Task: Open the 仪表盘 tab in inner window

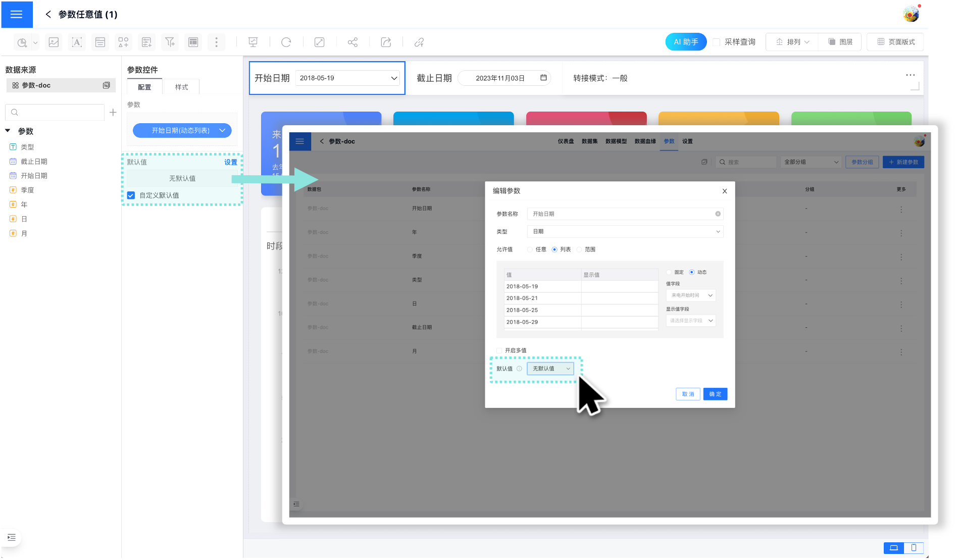Action: (566, 141)
